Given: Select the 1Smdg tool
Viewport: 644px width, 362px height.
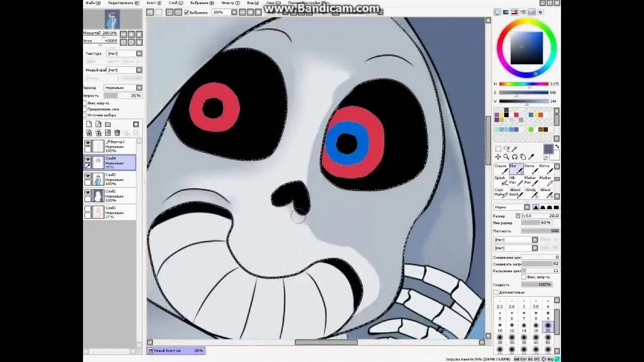Looking at the screenshot, I should [531, 193].
